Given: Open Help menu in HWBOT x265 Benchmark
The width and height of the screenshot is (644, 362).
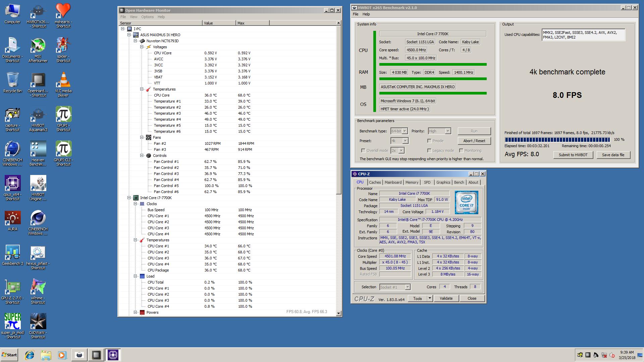Looking at the screenshot, I should 366,14.
